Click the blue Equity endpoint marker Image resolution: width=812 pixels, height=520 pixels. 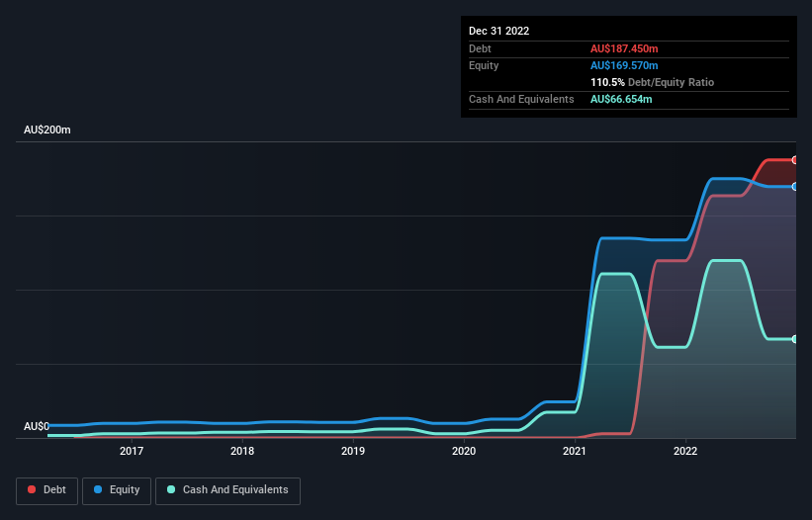click(x=795, y=187)
